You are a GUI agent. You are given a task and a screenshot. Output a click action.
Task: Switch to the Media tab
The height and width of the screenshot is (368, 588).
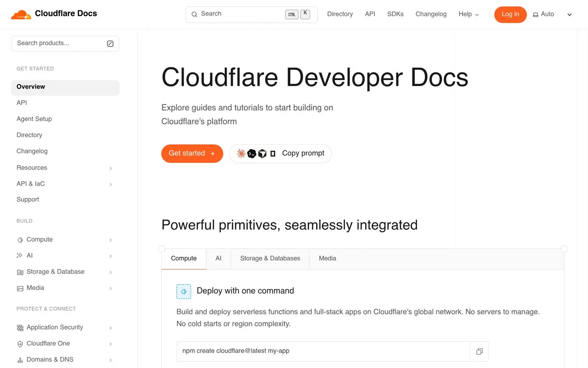click(x=328, y=259)
